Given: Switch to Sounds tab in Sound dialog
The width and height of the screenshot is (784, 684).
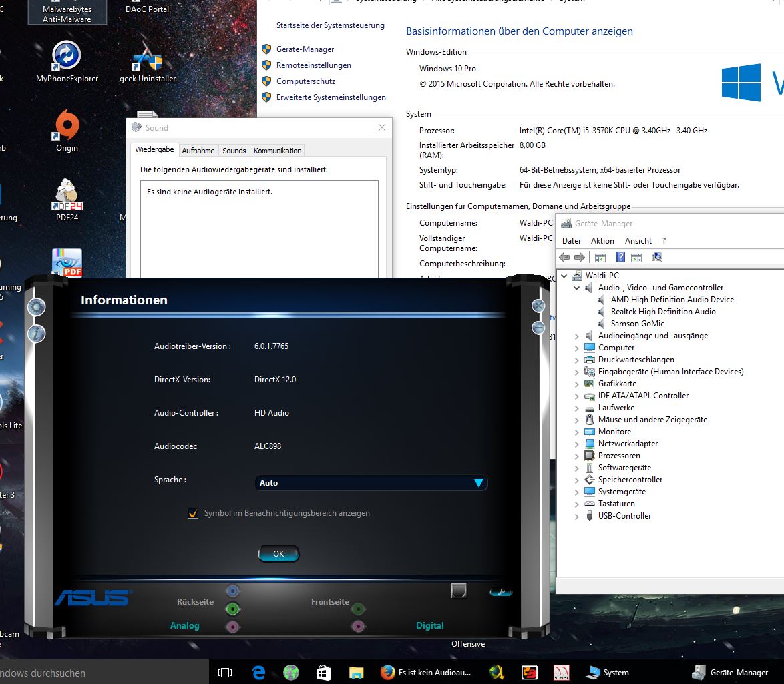Looking at the screenshot, I should point(234,151).
